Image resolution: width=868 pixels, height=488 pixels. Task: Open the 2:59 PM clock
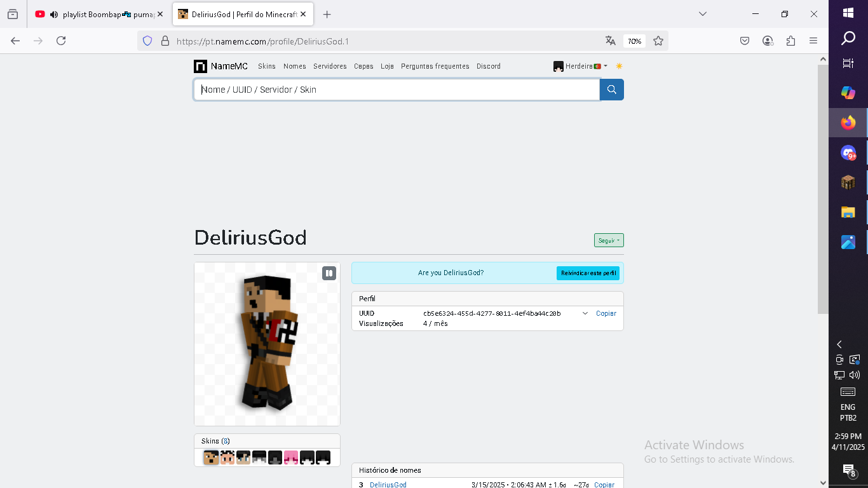[848, 442]
